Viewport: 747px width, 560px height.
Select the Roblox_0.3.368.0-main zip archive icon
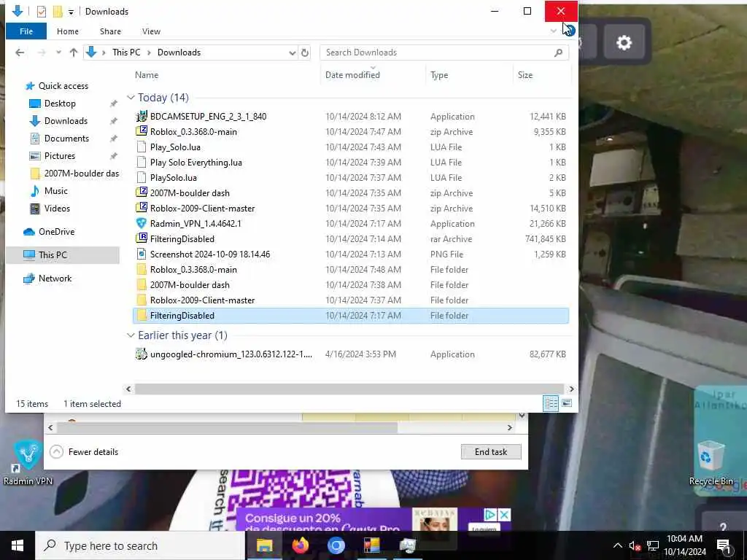click(x=142, y=131)
